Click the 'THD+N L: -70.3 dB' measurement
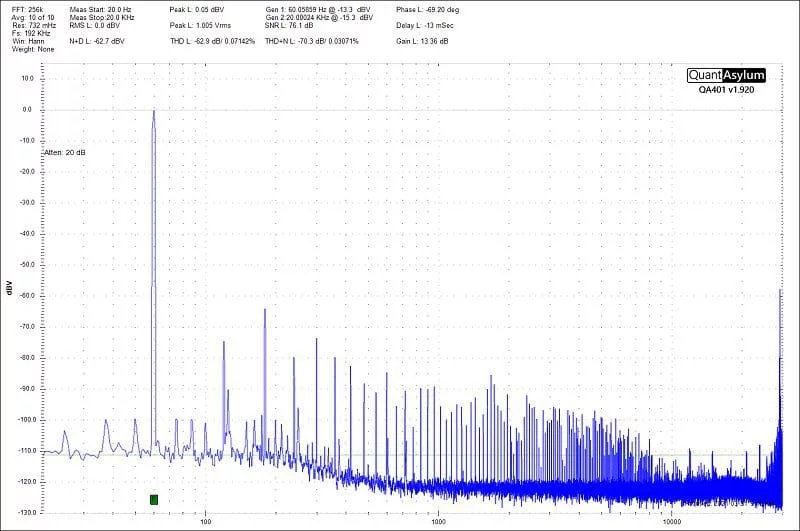 coord(312,41)
